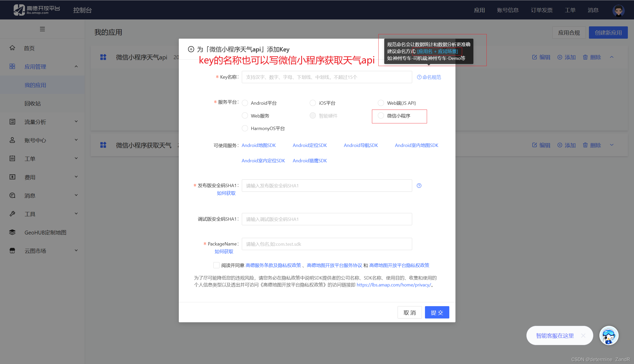The width and height of the screenshot is (634, 364).
Task: Expand the 微信小程序获取天气 app card
Action: coord(612,145)
